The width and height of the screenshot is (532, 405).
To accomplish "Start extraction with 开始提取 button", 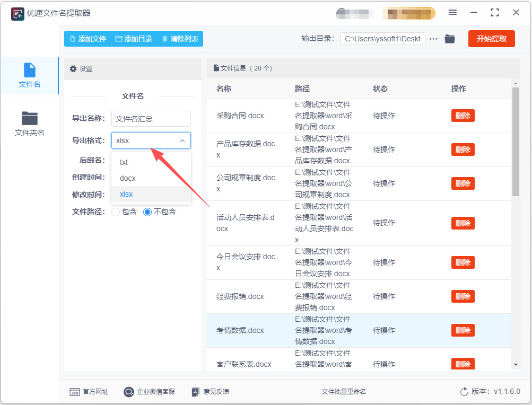I will 491,39.
